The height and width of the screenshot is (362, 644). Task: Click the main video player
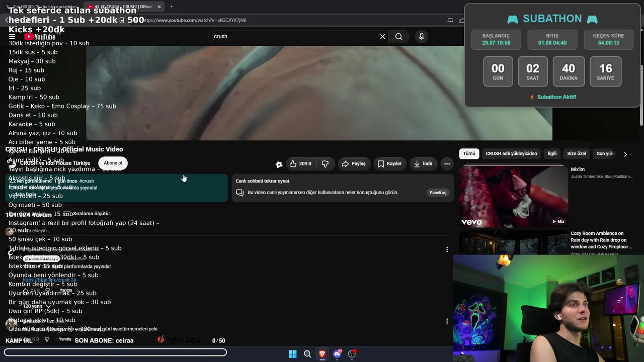click(x=319, y=93)
